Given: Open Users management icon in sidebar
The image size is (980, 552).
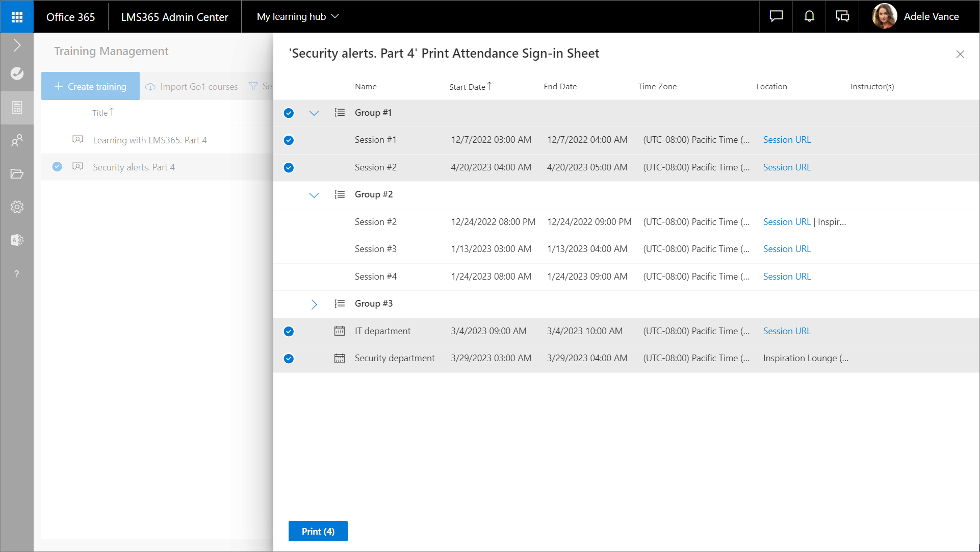Looking at the screenshot, I should click(x=17, y=140).
